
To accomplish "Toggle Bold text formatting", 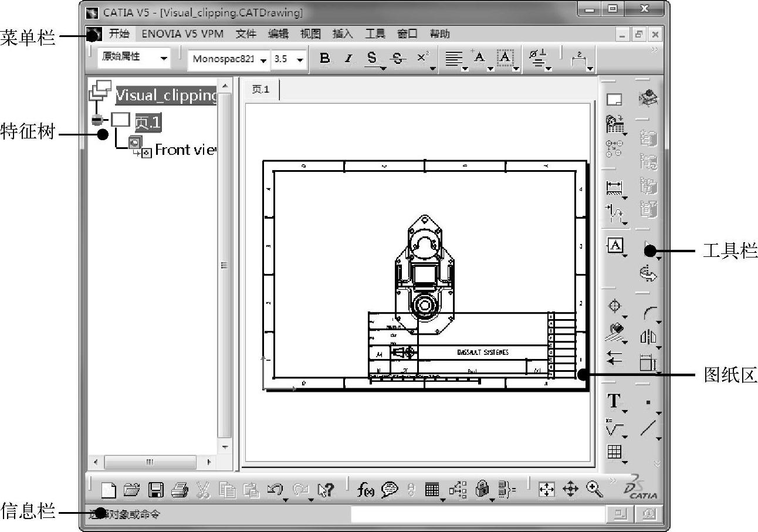I will [324, 58].
